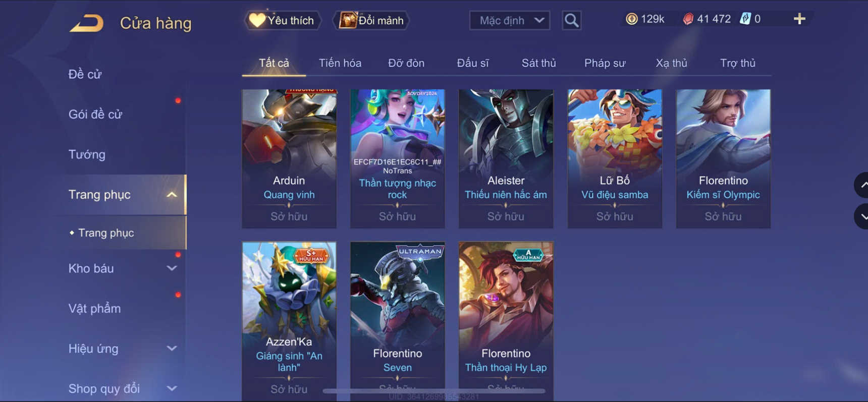
Task: Click the gold coin currency icon
Action: [631, 19]
